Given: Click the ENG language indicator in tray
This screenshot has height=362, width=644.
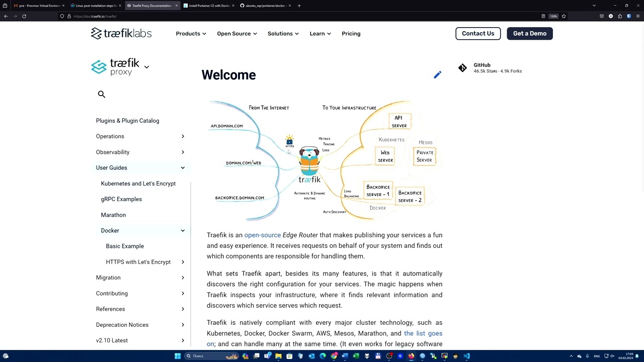Looking at the screenshot, I should pyautogui.click(x=597, y=356).
